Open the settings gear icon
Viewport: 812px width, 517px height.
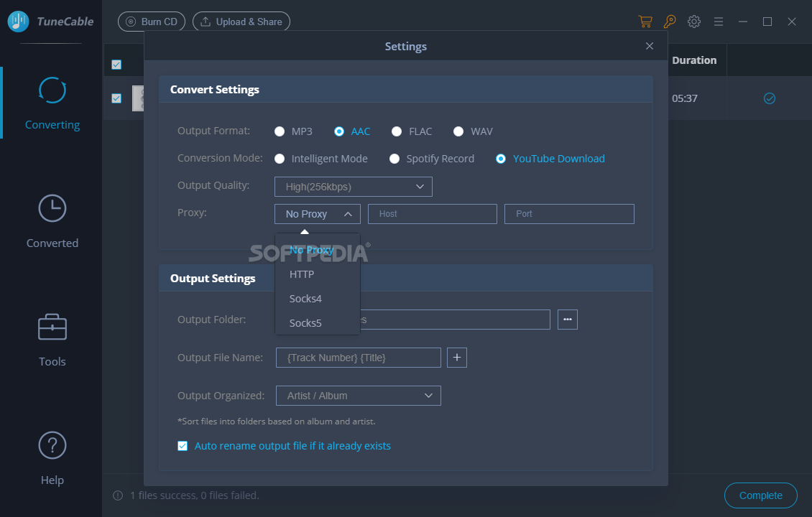[694, 22]
